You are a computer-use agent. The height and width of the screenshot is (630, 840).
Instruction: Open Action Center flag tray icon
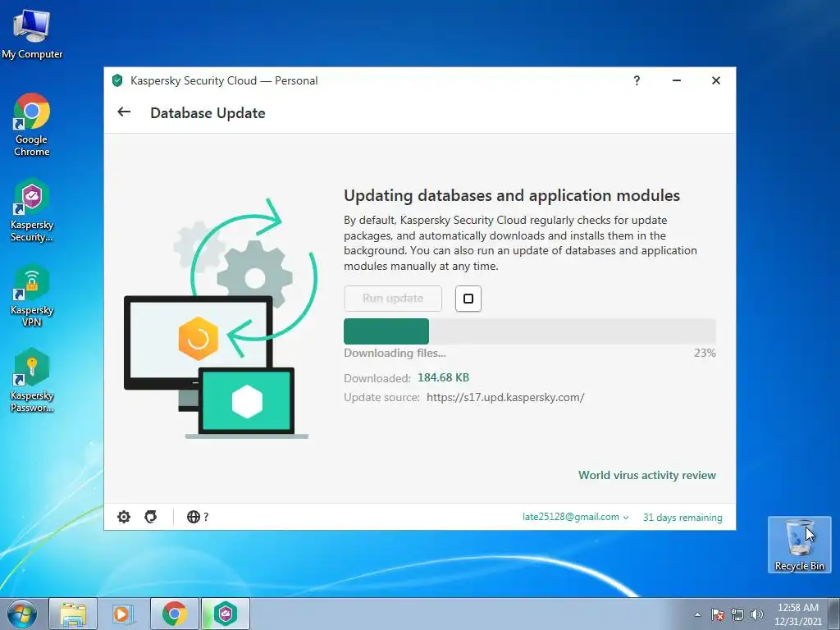(717, 614)
